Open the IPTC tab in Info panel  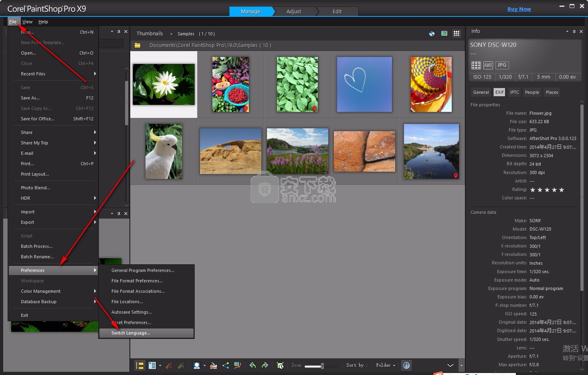pyautogui.click(x=514, y=92)
